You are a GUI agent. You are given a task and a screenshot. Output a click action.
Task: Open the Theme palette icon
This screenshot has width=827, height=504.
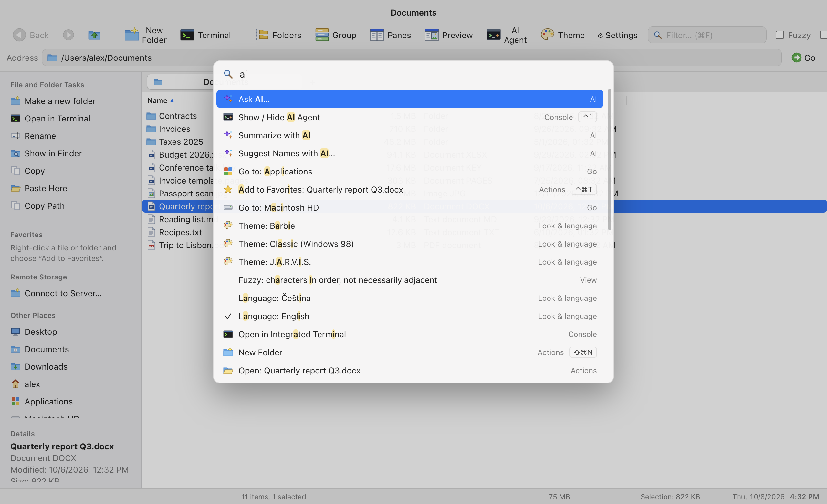(x=548, y=35)
